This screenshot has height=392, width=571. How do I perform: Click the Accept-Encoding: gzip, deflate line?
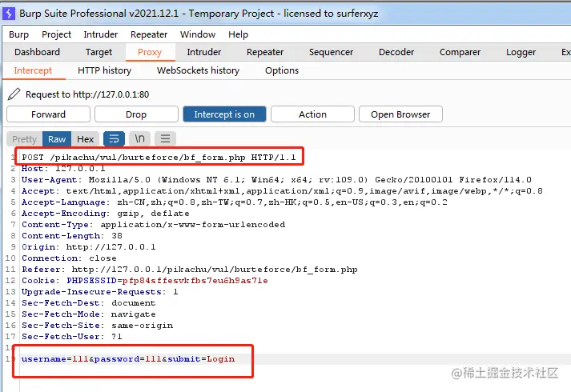(x=105, y=214)
